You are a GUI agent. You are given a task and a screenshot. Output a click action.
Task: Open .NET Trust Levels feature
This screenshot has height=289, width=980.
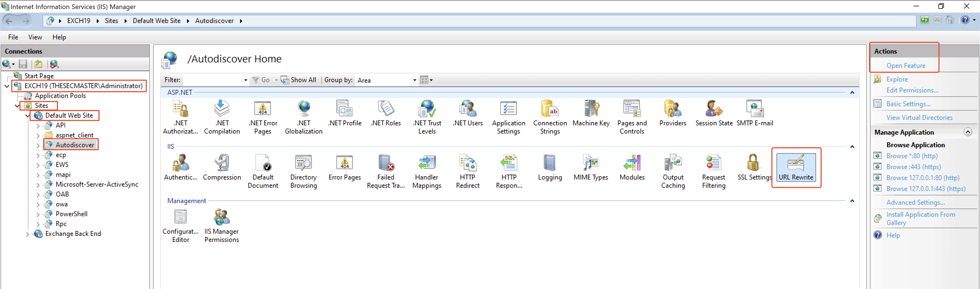click(427, 117)
